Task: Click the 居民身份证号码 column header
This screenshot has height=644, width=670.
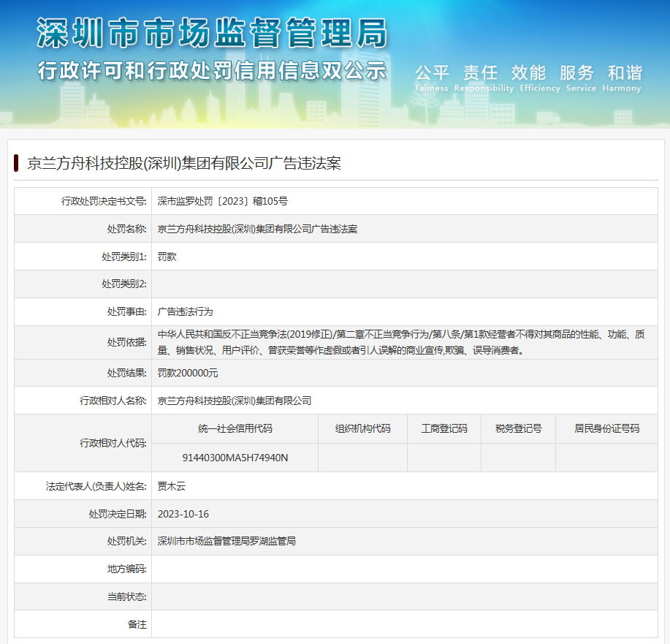Action: click(606, 428)
